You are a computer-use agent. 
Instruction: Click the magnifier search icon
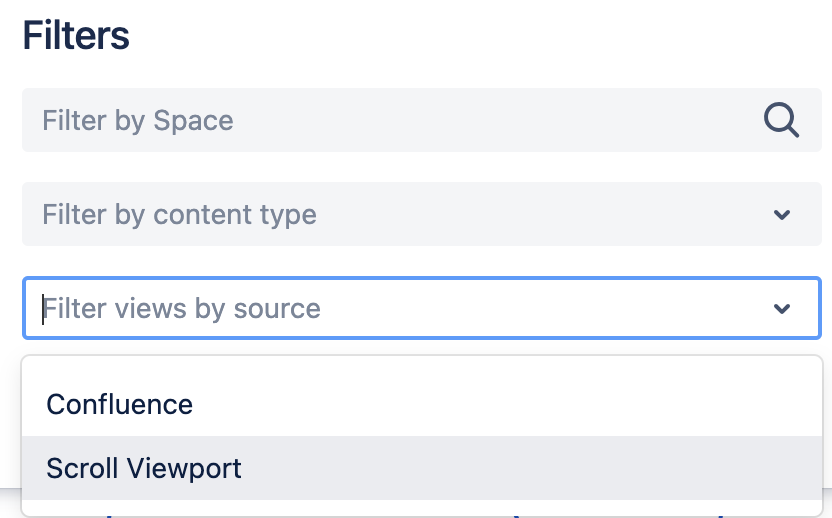click(781, 121)
